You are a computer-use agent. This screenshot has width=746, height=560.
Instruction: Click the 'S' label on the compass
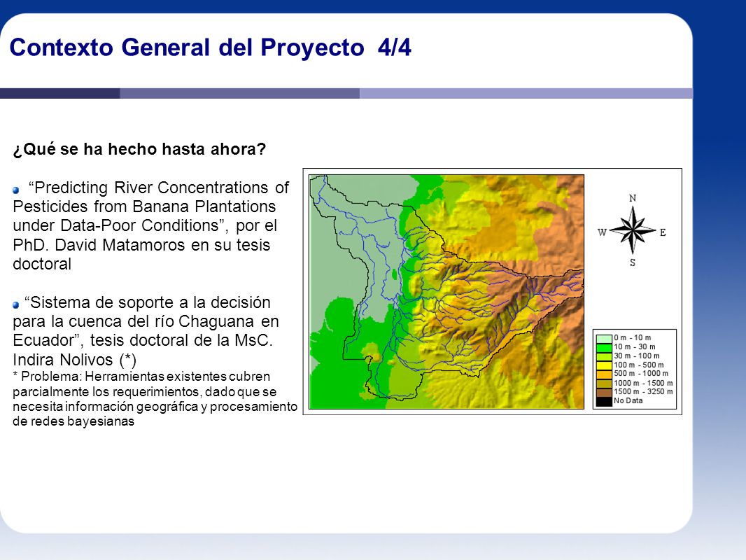pos(633,262)
